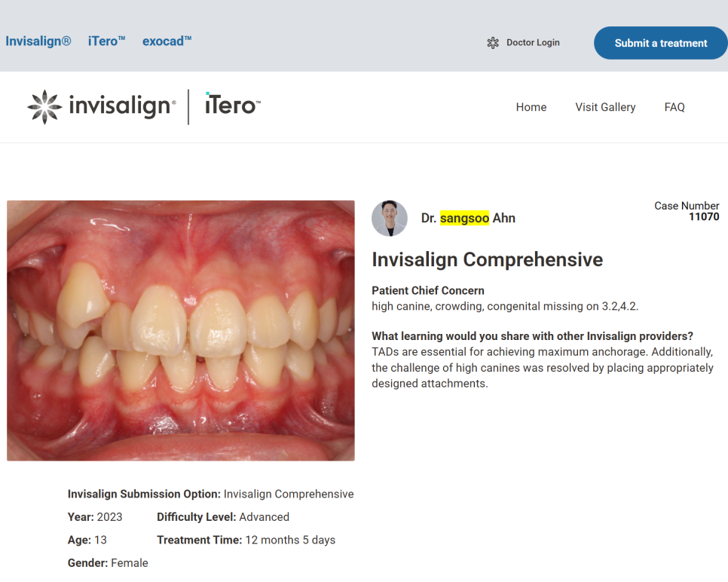This screenshot has height=582, width=728.
Task: Click the patient teeth photo
Action: pos(181,330)
